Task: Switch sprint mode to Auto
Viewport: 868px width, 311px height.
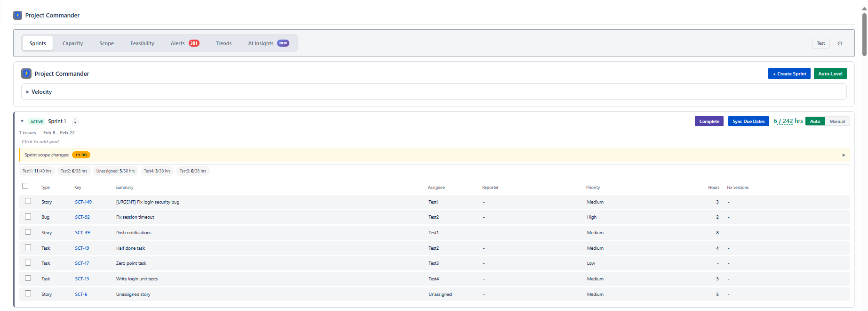Action: click(x=815, y=122)
